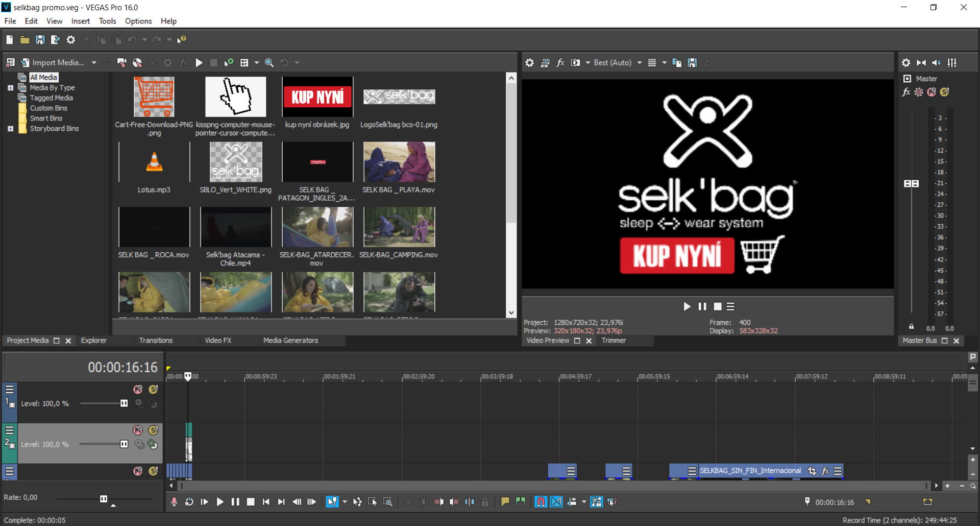Click the What's This help icon
980x526 pixels.
[x=182, y=40]
